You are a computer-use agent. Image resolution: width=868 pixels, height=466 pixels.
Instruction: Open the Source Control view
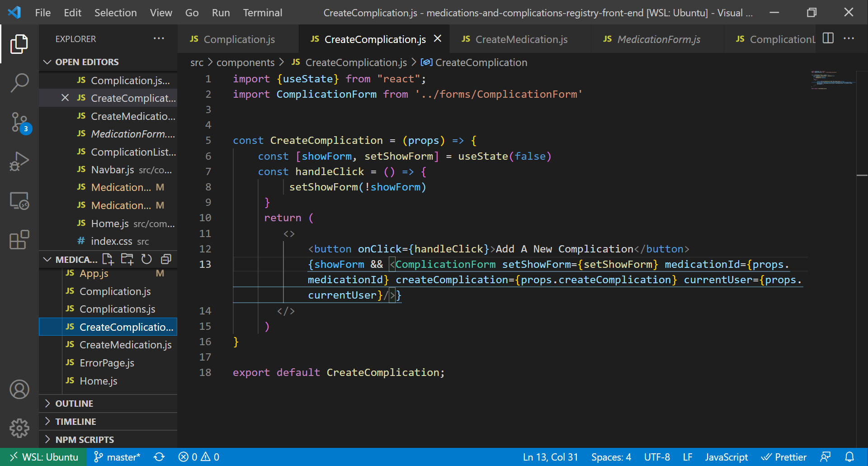click(x=19, y=122)
